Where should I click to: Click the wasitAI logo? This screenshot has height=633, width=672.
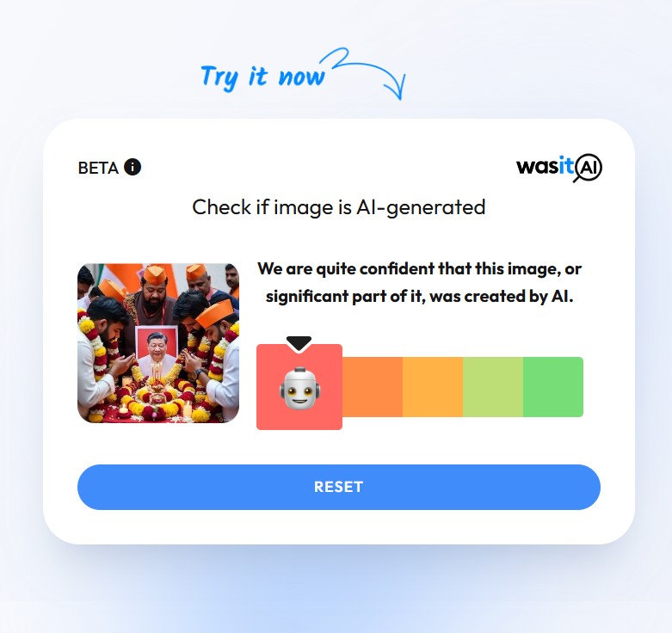(559, 168)
